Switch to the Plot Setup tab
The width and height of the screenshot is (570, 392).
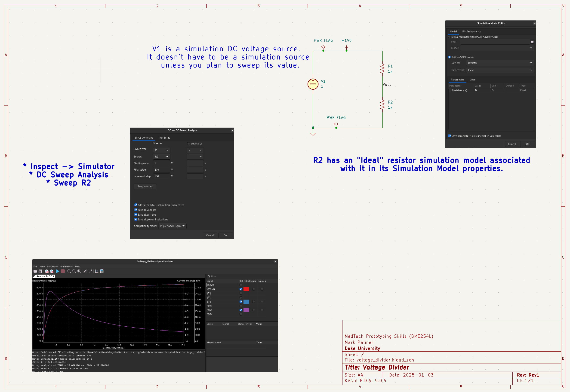pyautogui.click(x=164, y=138)
